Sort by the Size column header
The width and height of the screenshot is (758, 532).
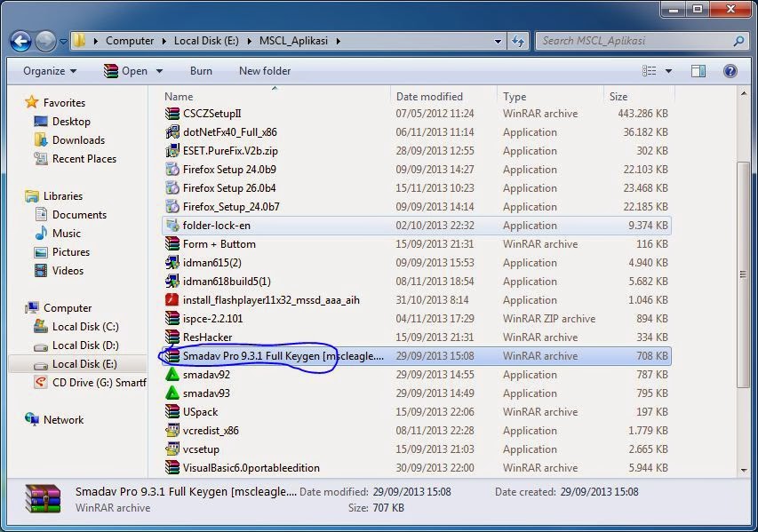pyautogui.click(x=618, y=97)
